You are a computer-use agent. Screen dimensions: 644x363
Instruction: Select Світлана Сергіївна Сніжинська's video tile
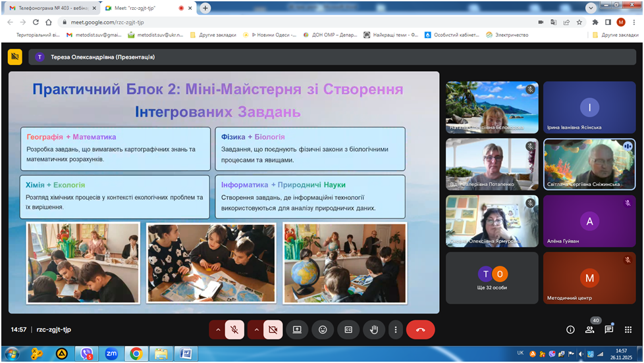click(x=589, y=164)
